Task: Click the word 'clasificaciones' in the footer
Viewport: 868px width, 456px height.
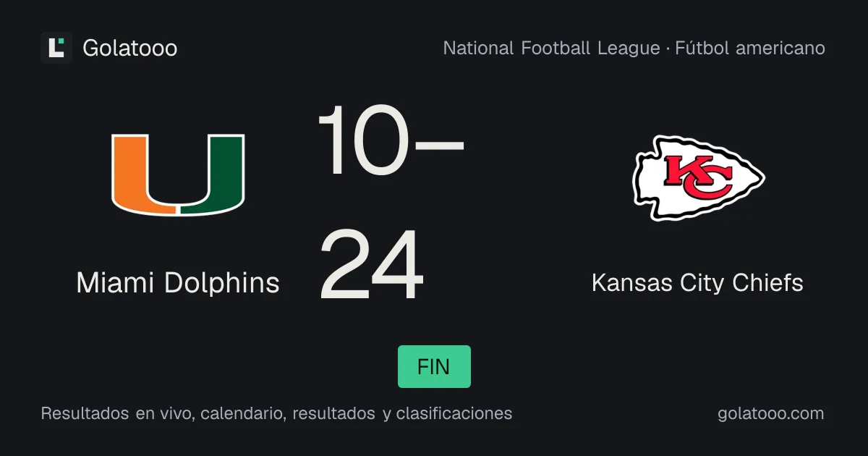Action: (x=454, y=414)
